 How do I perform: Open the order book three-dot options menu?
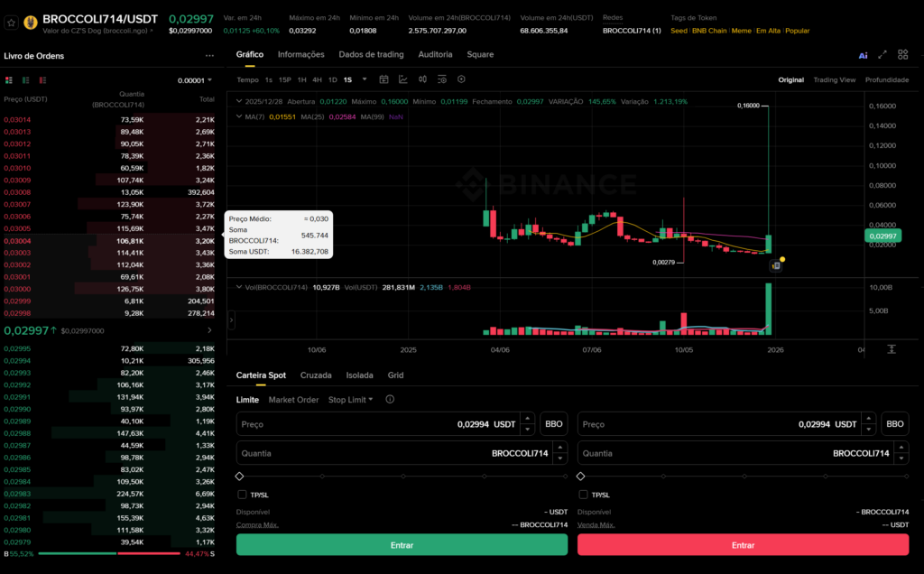click(x=209, y=56)
